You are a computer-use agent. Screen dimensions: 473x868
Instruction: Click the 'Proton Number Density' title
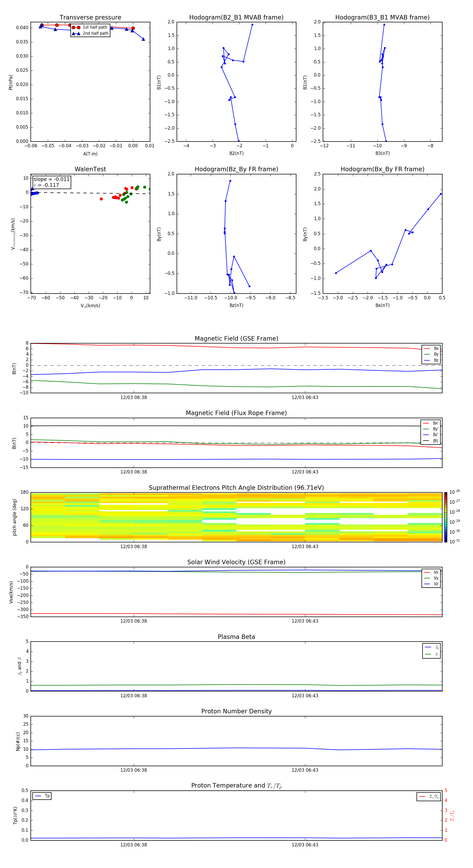click(x=236, y=711)
